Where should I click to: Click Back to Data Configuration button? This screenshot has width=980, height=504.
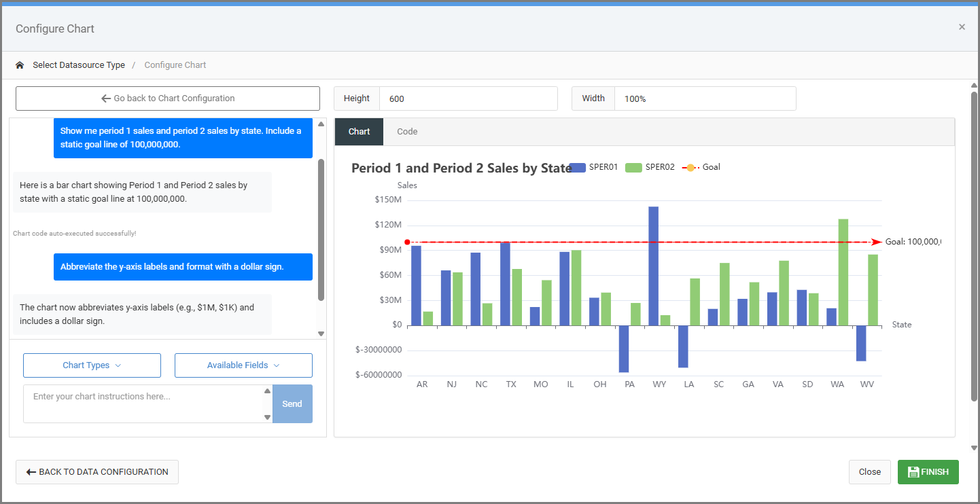97,472
